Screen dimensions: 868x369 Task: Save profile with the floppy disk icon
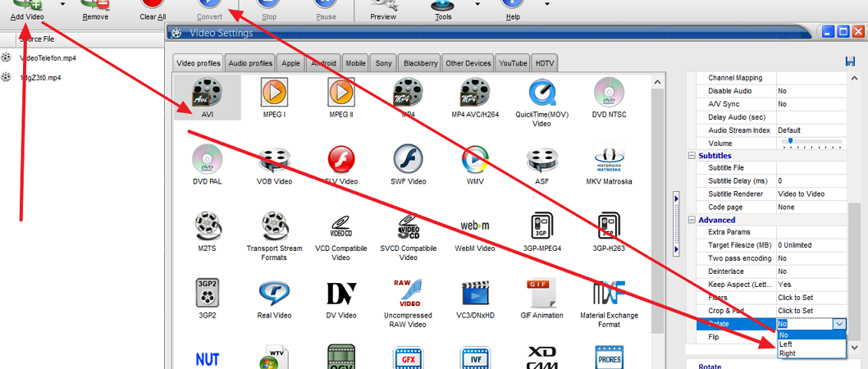(x=851, y=61)
